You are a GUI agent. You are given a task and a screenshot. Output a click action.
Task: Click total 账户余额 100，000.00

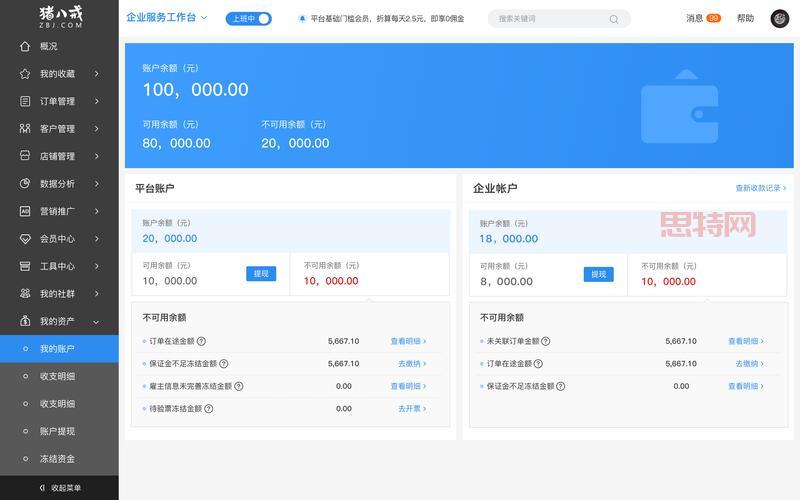click(x=195, y=90)
